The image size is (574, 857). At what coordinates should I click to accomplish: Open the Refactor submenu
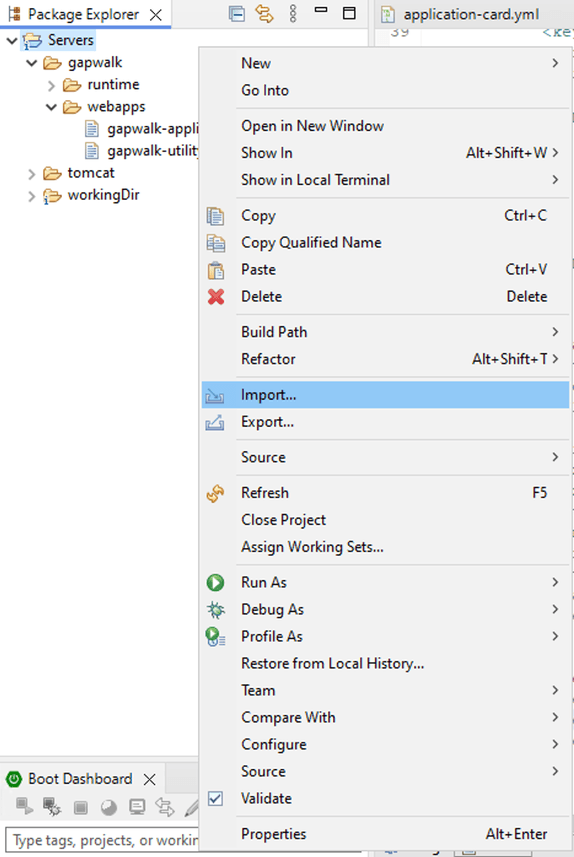pos(385,359)
